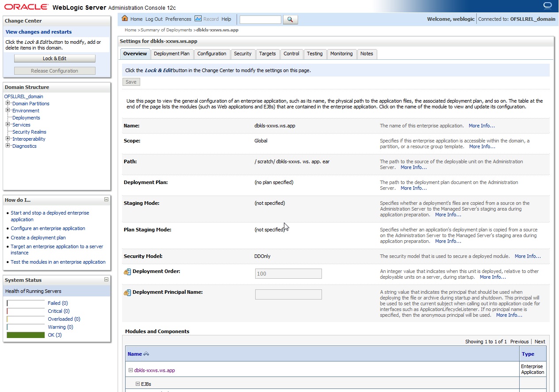Screen dimensions: 559x392
Task: Click the Deployment Order advanced-setting icon
Action: (x=127, y=272)
